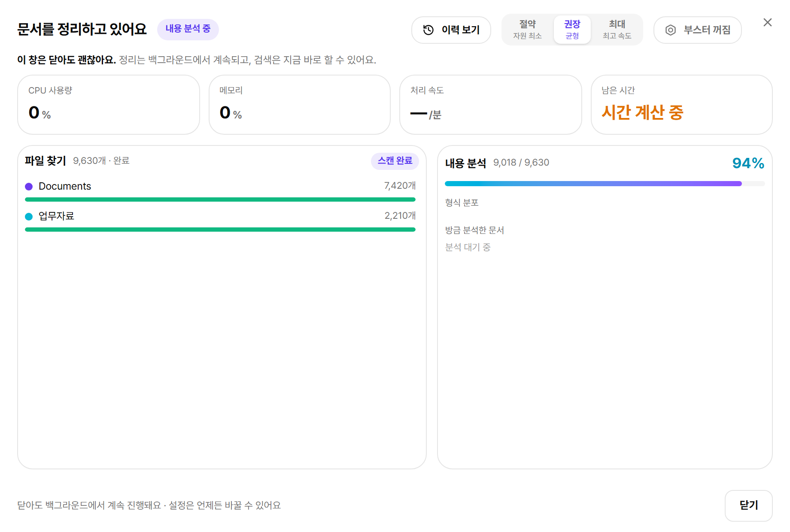This screenshot has width=790, height=532.
Task: Toggle the 부스터 꺼짐 booster button
Action: tap(697, 30)
